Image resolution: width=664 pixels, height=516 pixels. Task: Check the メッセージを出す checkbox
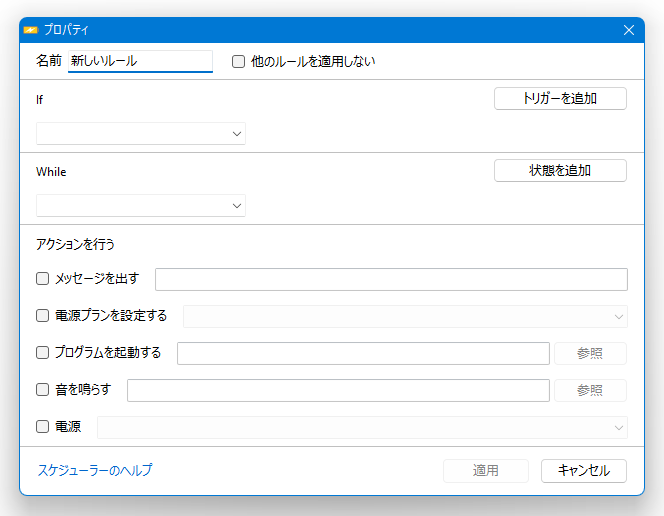[42, 279]
